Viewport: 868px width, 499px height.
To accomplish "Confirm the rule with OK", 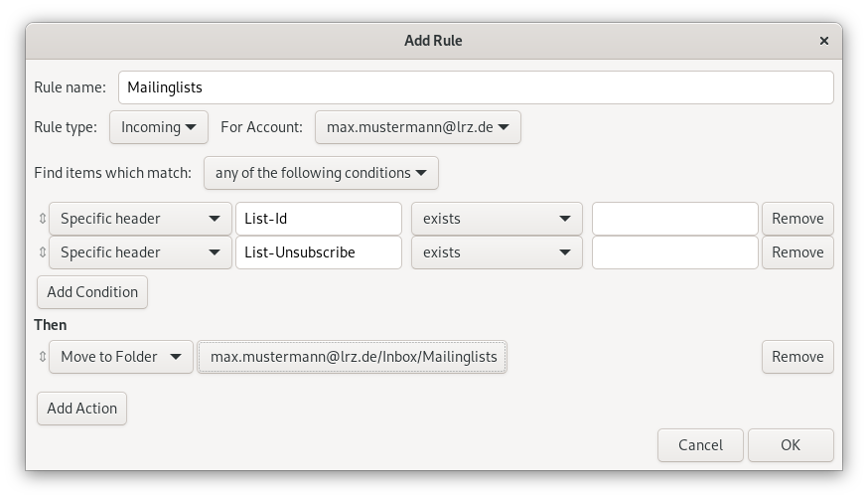I will click(791, 445).
